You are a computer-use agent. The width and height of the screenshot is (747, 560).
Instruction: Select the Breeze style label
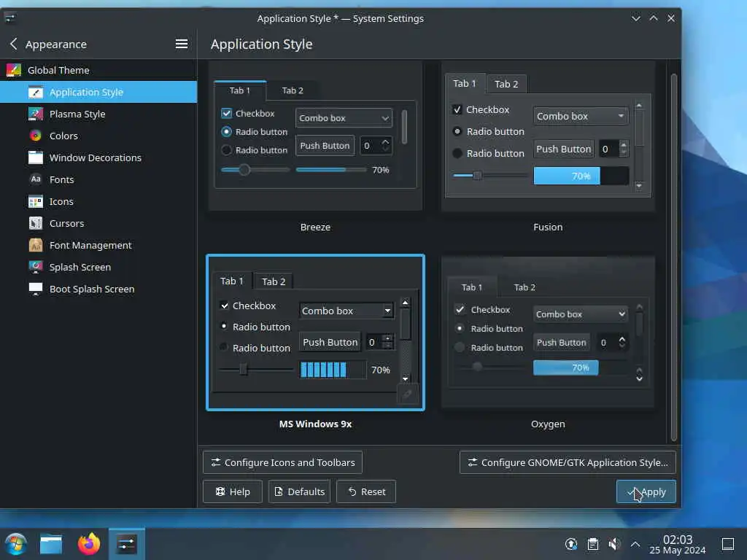[x=315, y=227]
